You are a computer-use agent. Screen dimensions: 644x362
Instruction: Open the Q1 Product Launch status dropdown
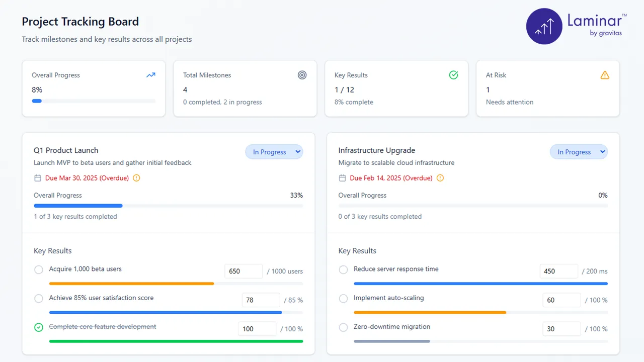coord(274,151)
